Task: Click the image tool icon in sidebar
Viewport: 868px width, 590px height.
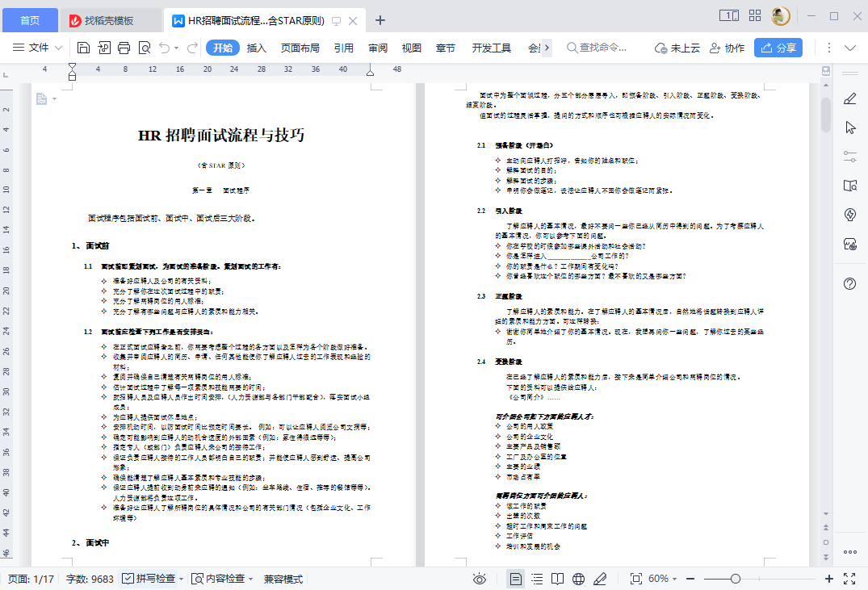Action: click(849, 244)
